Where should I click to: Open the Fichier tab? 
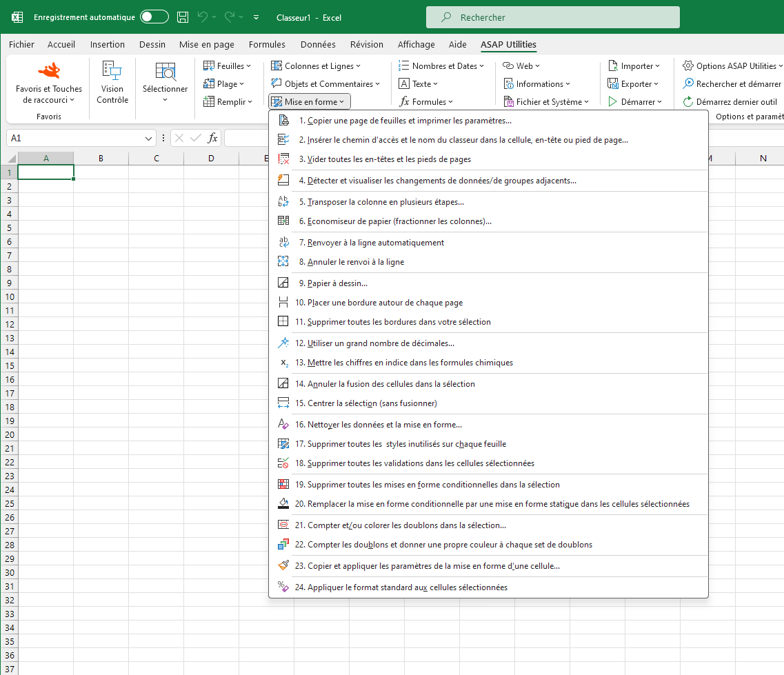21,45
